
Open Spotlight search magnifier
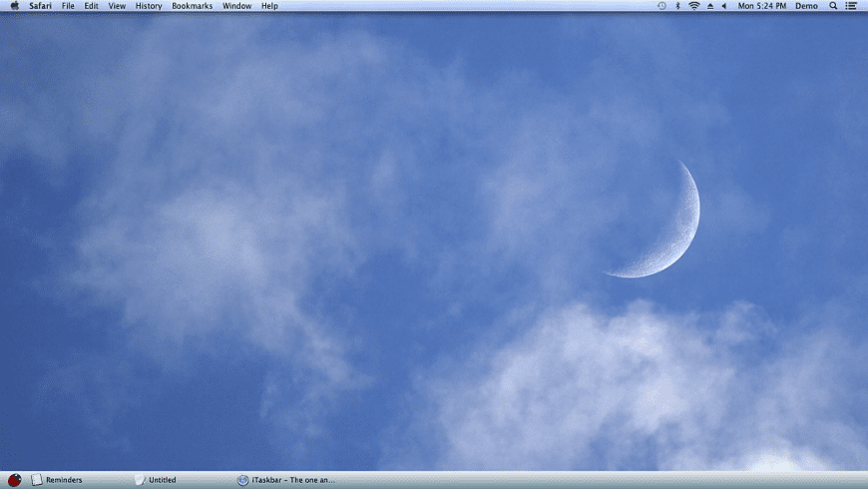tap(833, 6)
